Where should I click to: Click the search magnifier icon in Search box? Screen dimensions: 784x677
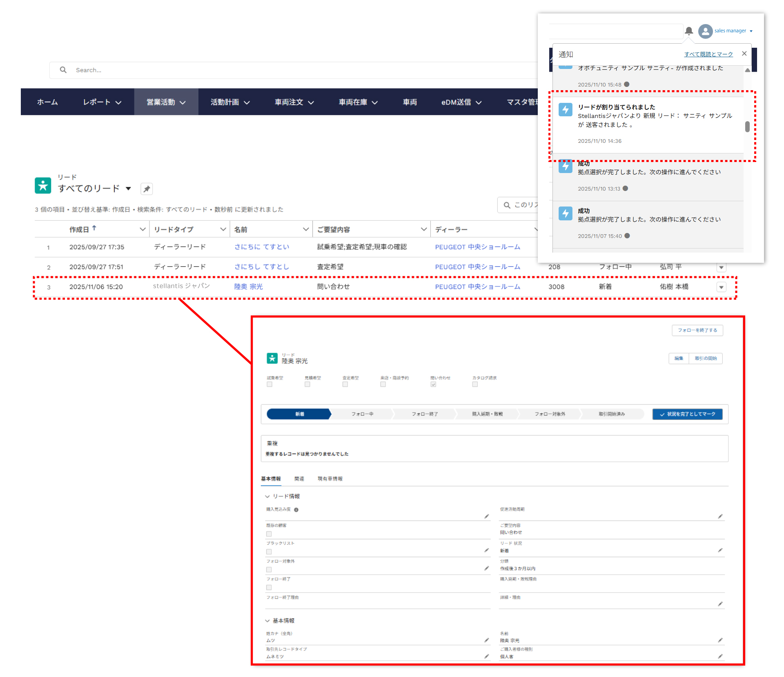click(63, 70)
